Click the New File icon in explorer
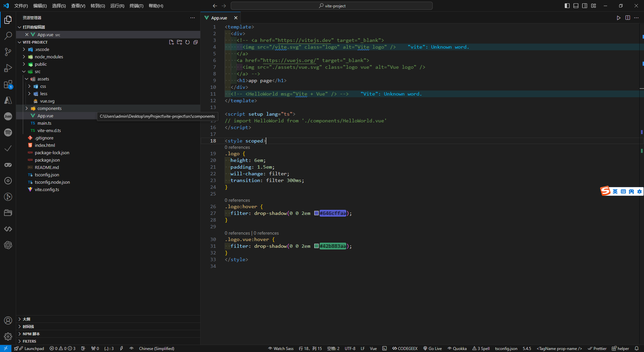This screenshot has width=644, height=352. pos(171,42)
